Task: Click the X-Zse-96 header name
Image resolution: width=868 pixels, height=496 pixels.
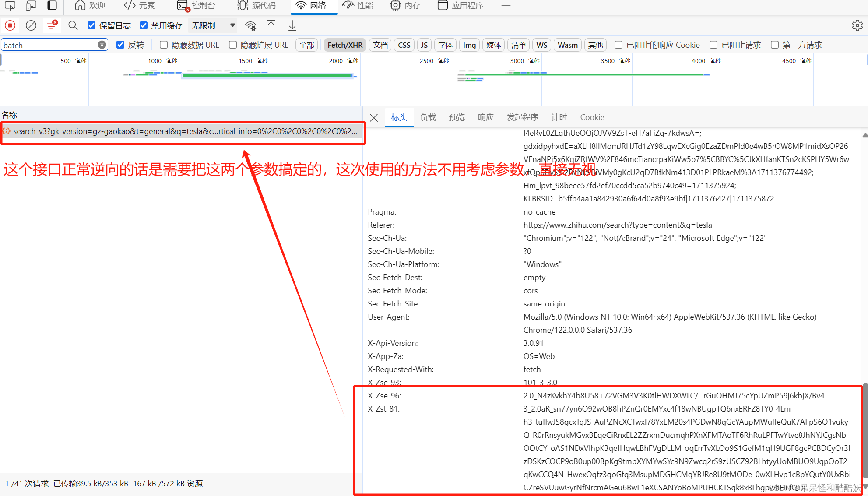Action: (384, 396)
